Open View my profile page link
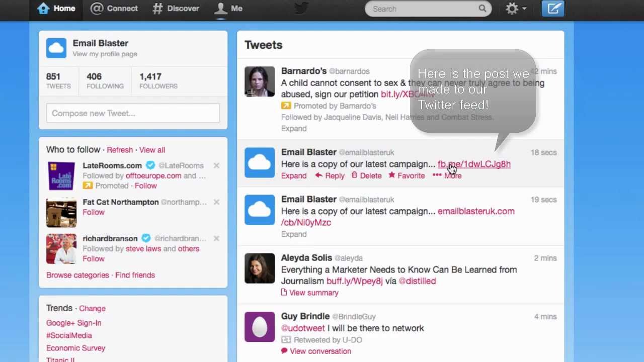The image size is (644, 362). pyautogui.click(x=105, y=54)
